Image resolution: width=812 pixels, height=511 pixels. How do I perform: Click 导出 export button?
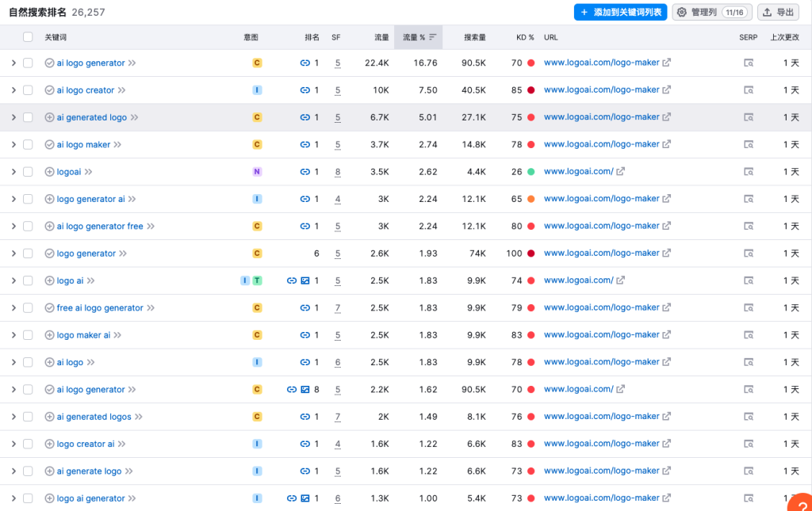(779, 12)
